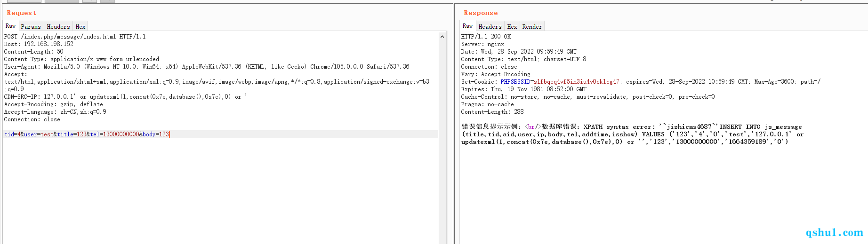Select the Response Raw tab
868x244 pixels.
467,26
